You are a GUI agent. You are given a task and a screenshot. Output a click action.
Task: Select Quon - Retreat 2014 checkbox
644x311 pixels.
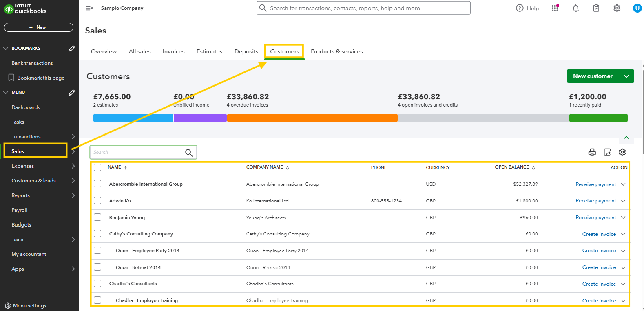[97, 267]
